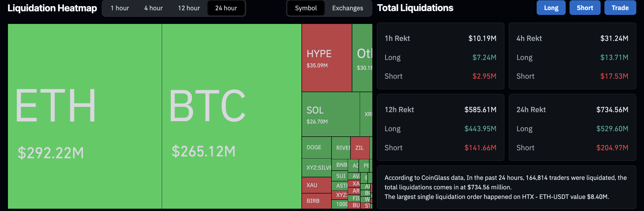Choose the 12 hour timeframe
Screen dimensions: 644x211
pos(189,8)
